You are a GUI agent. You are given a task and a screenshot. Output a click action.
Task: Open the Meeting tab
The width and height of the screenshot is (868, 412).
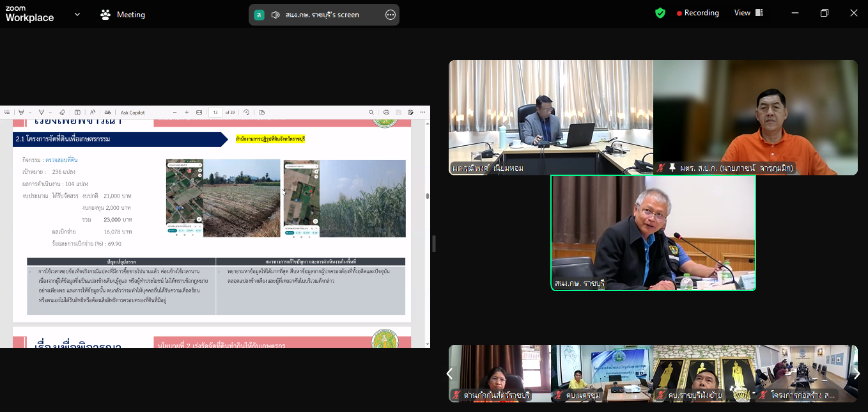[x=123, y=15]
